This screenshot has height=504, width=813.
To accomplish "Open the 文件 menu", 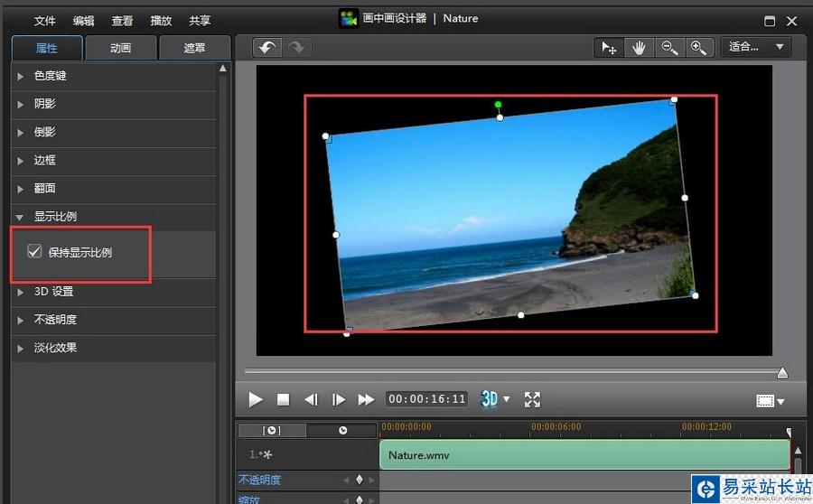I will [x=44, y=21].
